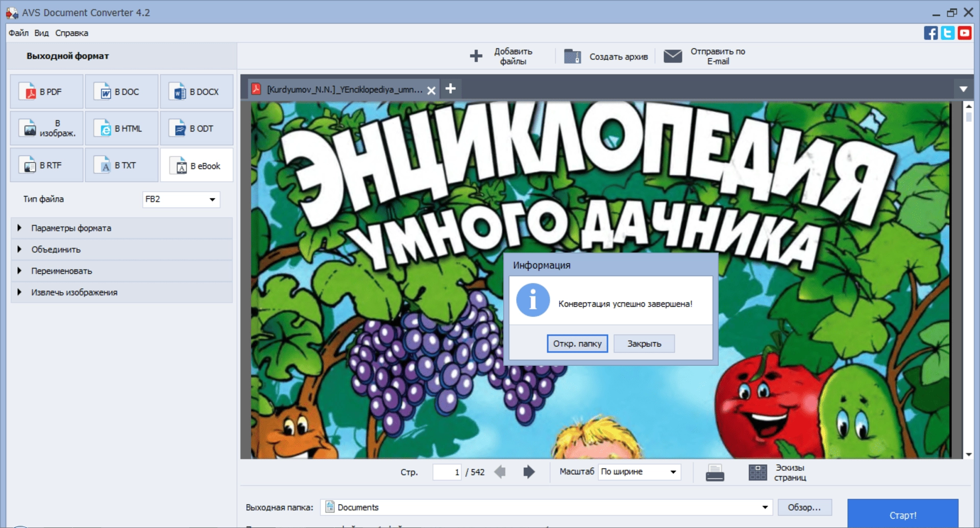
Task: Select the To PDF output format
Action: point(46,92)
